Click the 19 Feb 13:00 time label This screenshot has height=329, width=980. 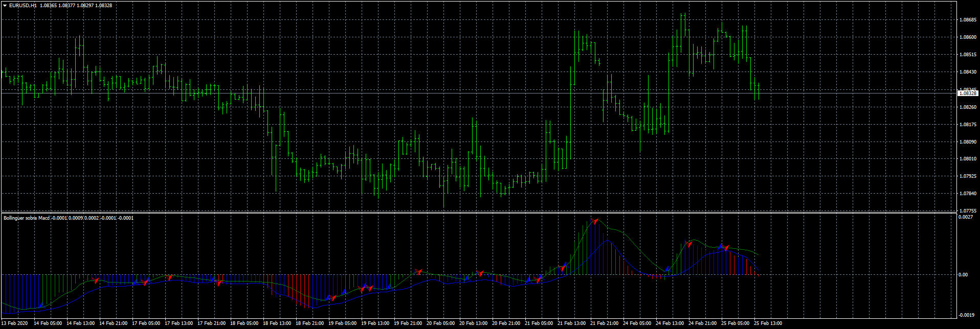click(x=375, y=323)
